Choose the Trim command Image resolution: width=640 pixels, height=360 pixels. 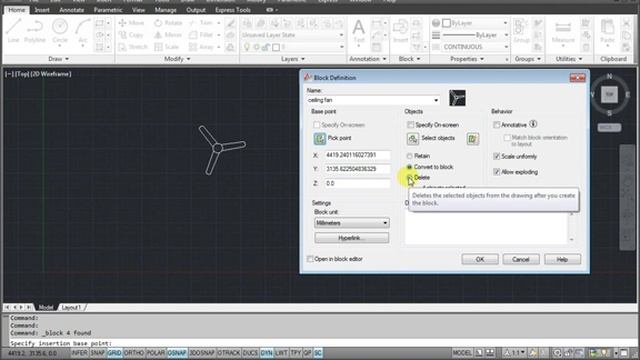201,23
